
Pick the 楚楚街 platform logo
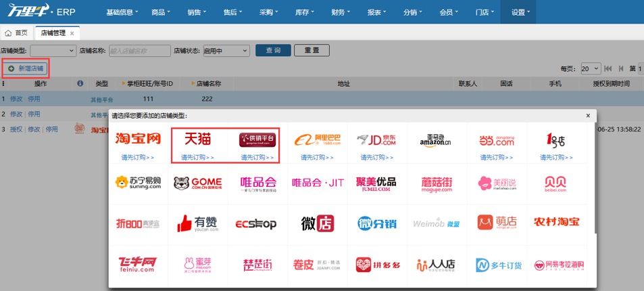pyautogui.click(x=257, y=265)
